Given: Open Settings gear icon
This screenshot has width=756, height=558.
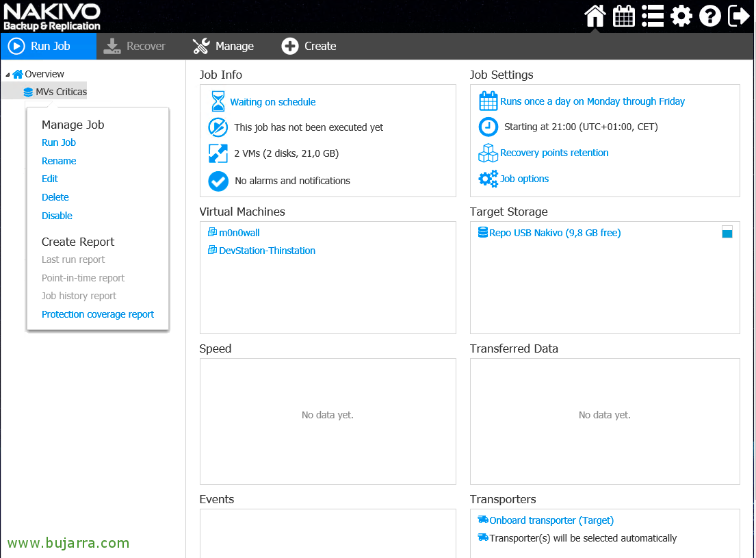Looking at the screenshot, I should point(681,16).
